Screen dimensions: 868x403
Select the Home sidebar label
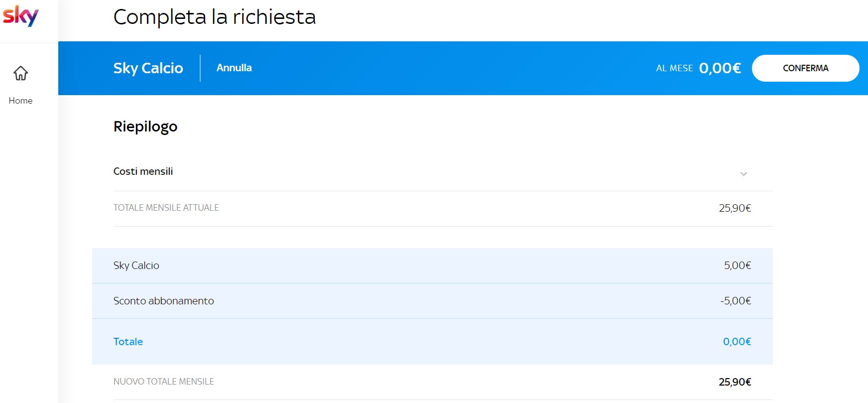[20, 101]
